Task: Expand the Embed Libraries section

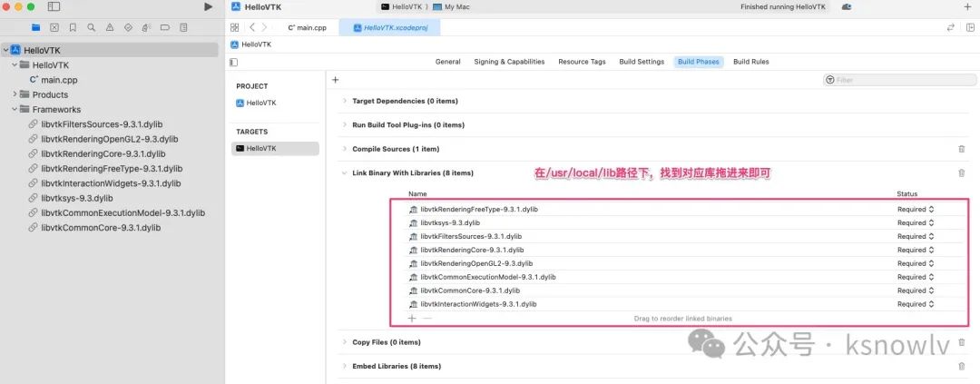Action: (344, 366)
